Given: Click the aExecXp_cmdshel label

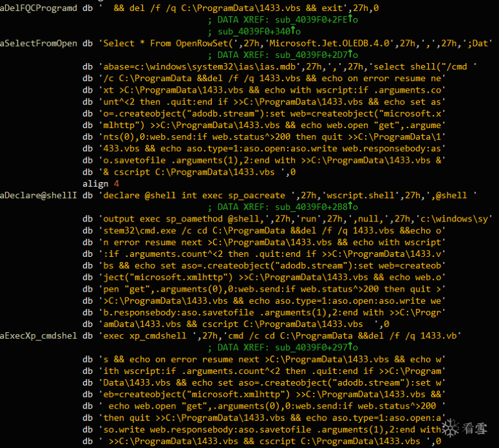Looking at the screenshot, I should click(39, 336).
